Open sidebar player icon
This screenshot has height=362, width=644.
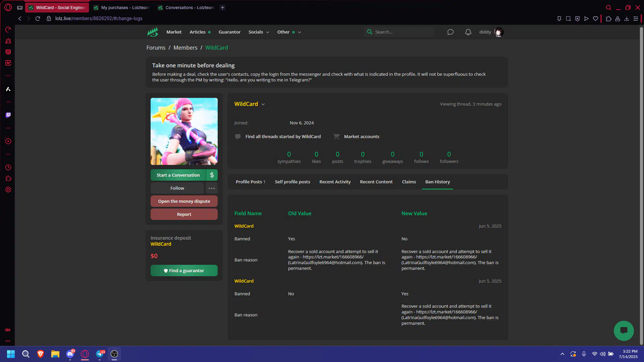[x=8, y=141]
